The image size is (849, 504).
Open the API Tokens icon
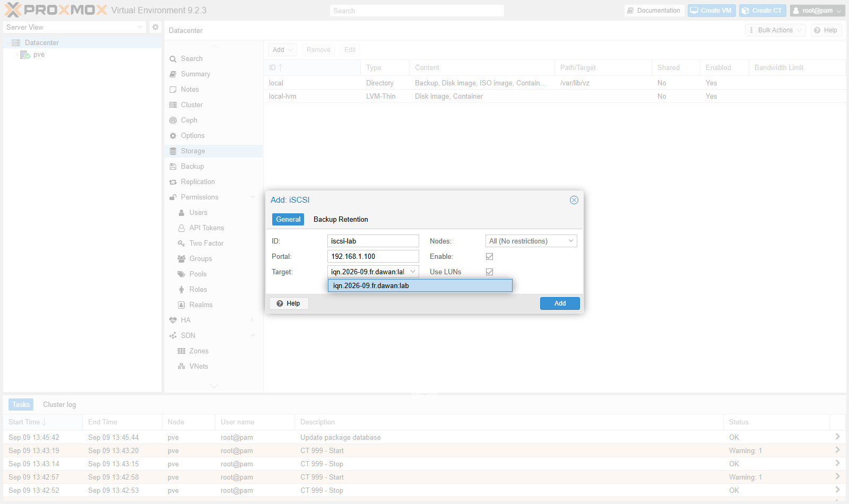(181, 228)
